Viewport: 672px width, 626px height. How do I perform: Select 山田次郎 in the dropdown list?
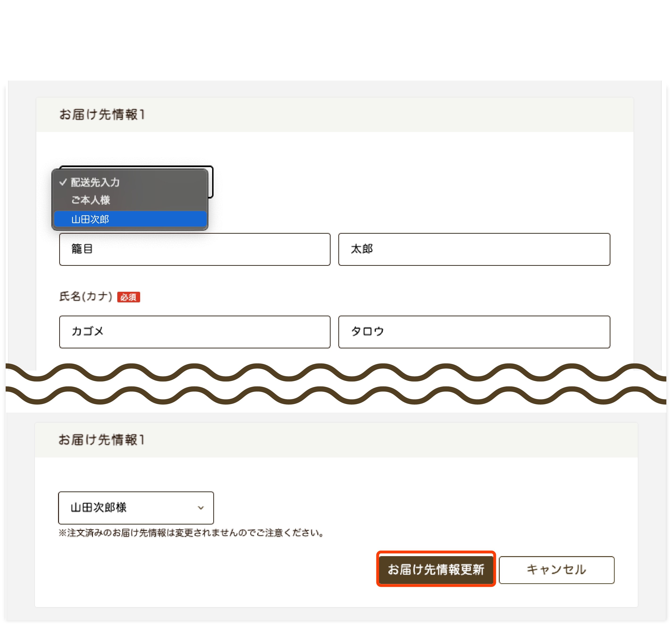[x=130, y=220]
